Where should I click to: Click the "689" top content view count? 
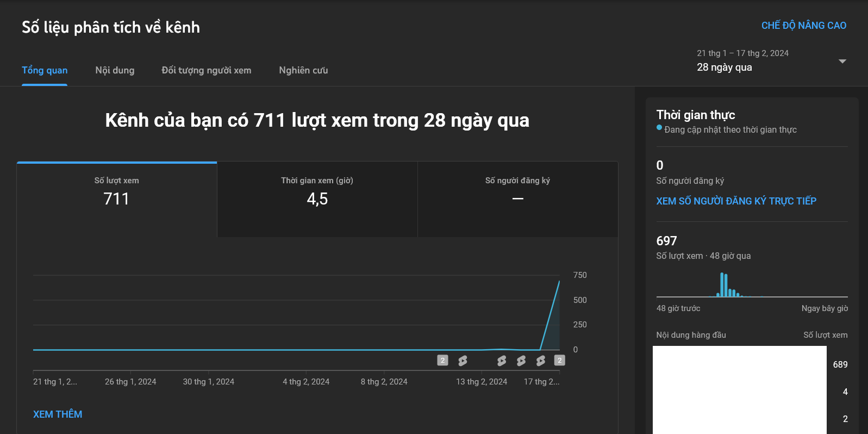coord(840,365)
